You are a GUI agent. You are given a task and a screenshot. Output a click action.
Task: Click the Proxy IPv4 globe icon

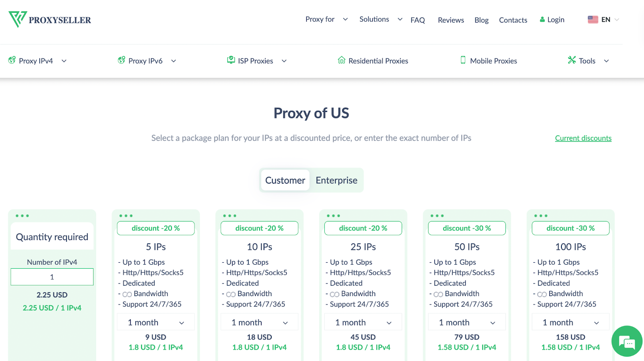(x=12, y=60)
